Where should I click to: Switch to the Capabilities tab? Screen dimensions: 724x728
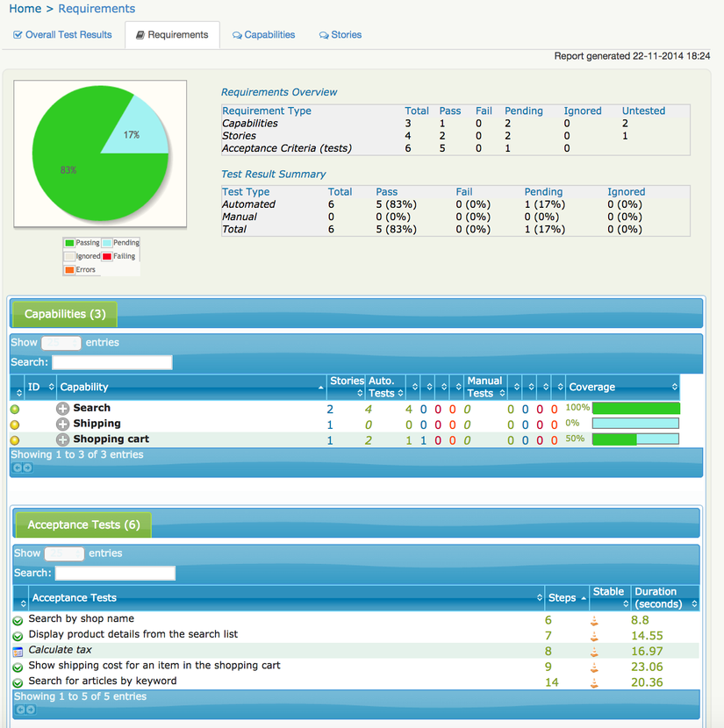[x=264, y=35]
